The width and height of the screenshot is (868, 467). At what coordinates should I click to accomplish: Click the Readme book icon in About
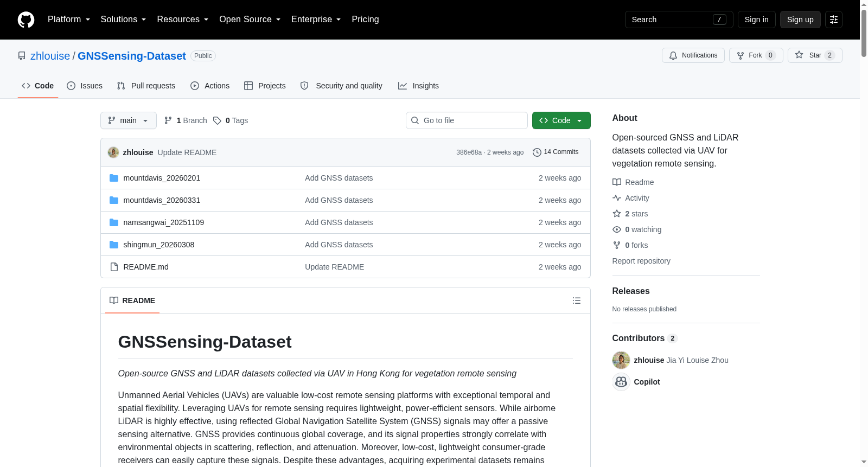click(x=617, y=182)
